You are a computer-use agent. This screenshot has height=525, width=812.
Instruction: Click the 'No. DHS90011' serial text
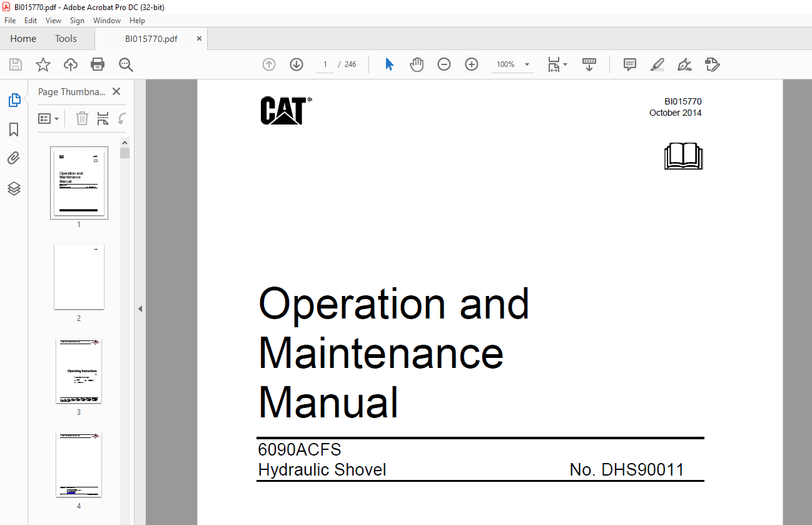(x=627, y=470)
